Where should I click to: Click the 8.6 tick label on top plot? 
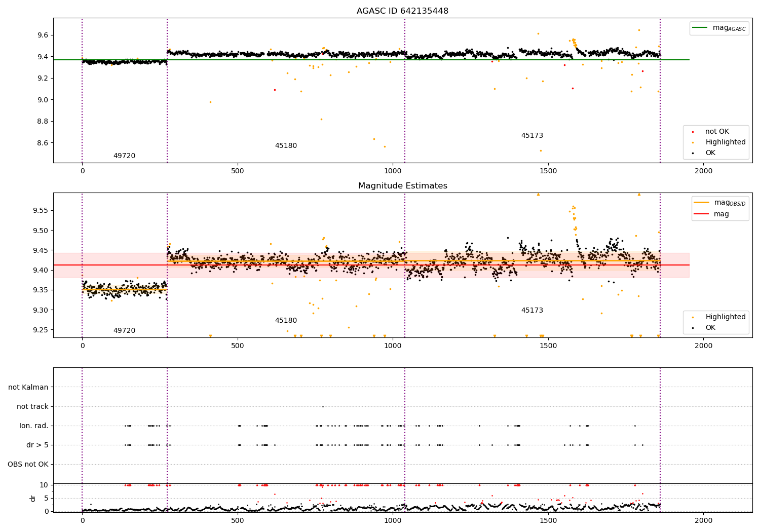tap(43, 143)
